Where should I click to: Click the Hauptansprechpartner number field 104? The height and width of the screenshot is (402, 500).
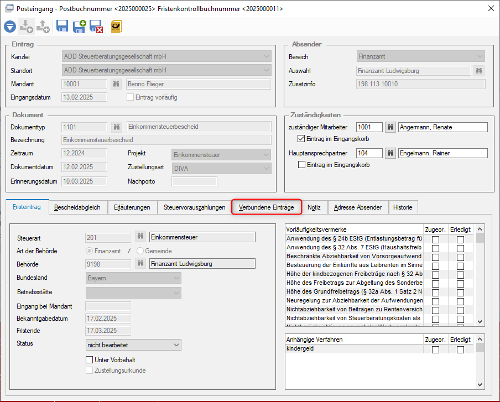point(369,153)
